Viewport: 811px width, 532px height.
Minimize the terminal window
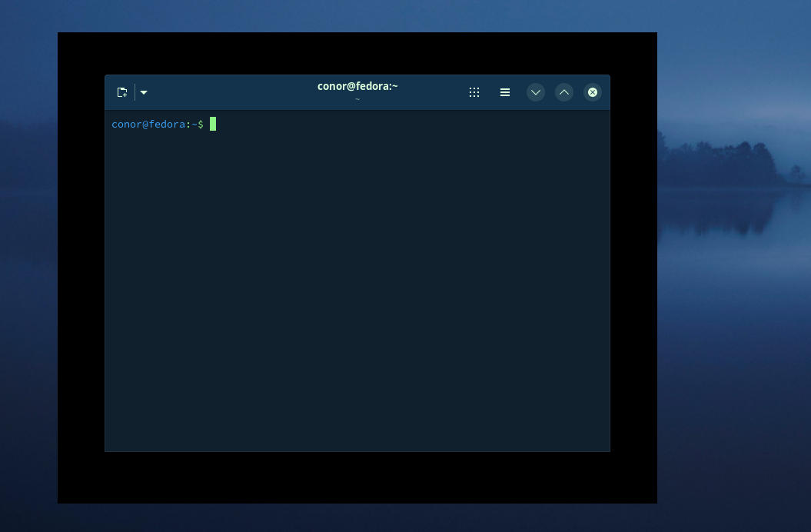click(x=536, y=92)
